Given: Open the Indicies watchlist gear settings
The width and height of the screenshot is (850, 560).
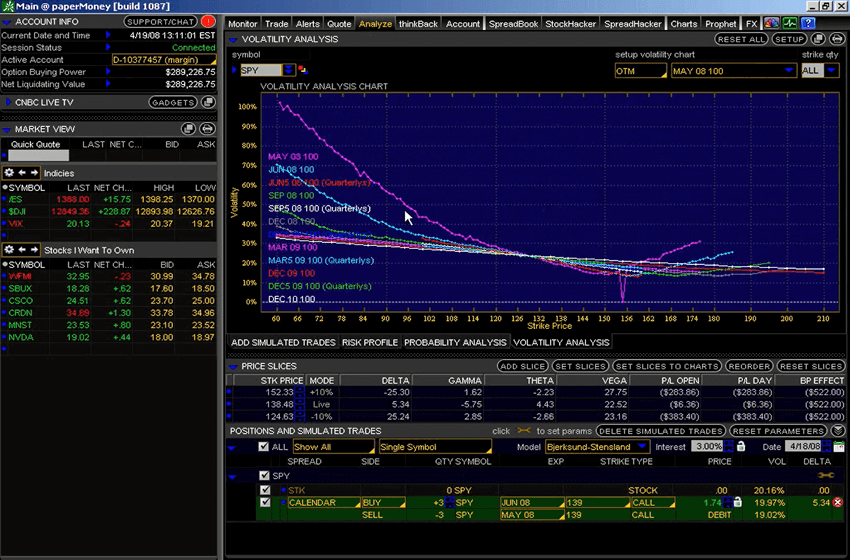Looking at the screenshot, I should 9,173.
